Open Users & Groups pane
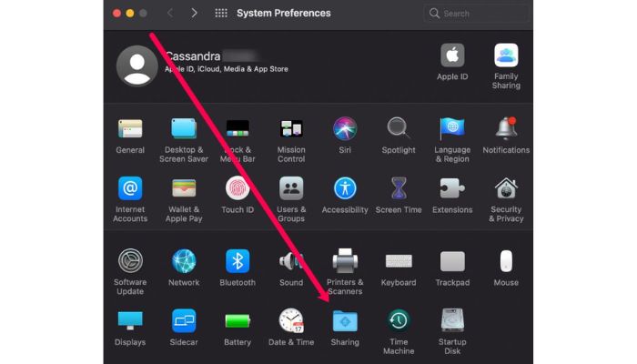This screenshot has height=364, width=637. [x=291, y=188]
